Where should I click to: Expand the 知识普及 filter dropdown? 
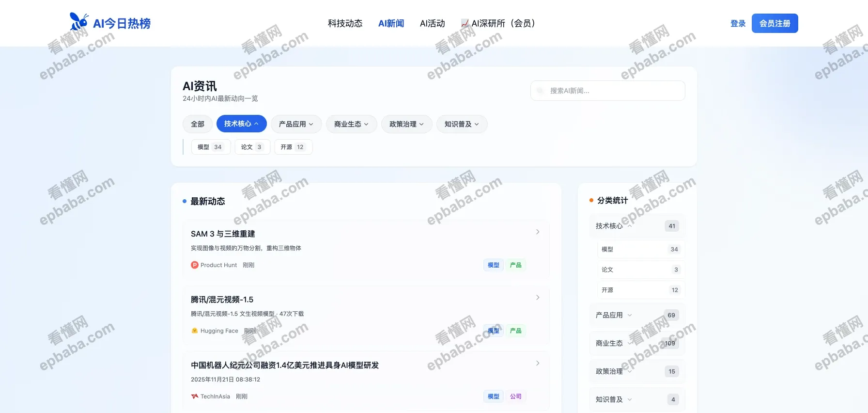pyautogui.click(x=462, y=124)
